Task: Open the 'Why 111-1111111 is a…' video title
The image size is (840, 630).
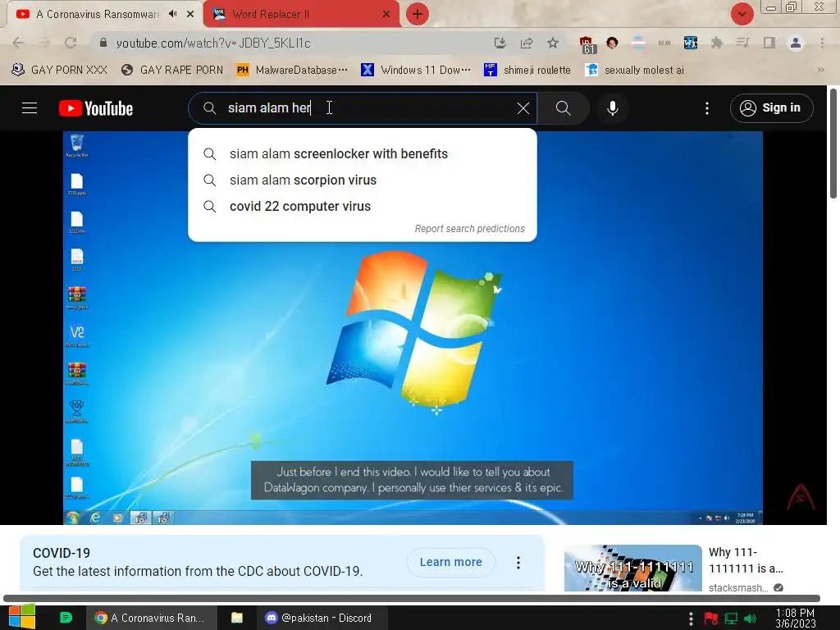Action: tap(746, 559)
